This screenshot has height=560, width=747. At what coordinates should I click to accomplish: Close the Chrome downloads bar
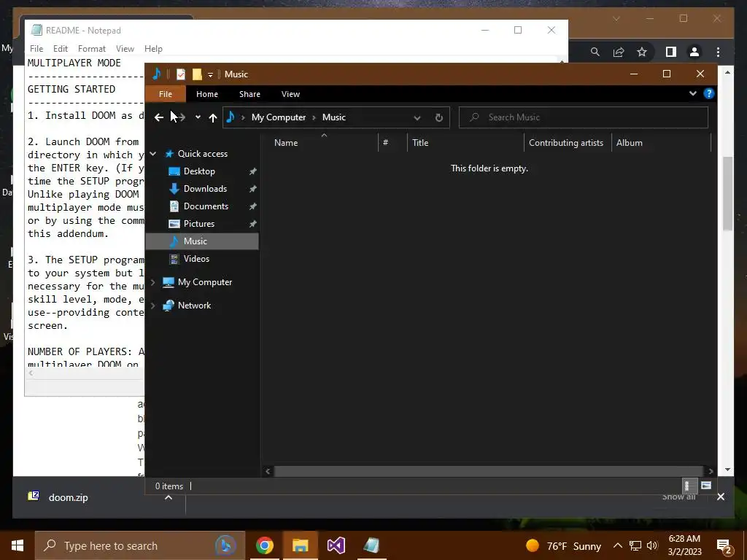(720, 497)
